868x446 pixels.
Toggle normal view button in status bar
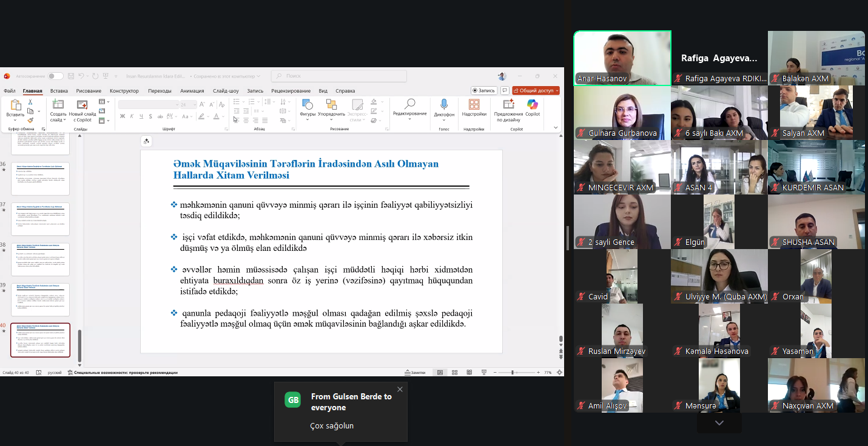click(440, 372)
